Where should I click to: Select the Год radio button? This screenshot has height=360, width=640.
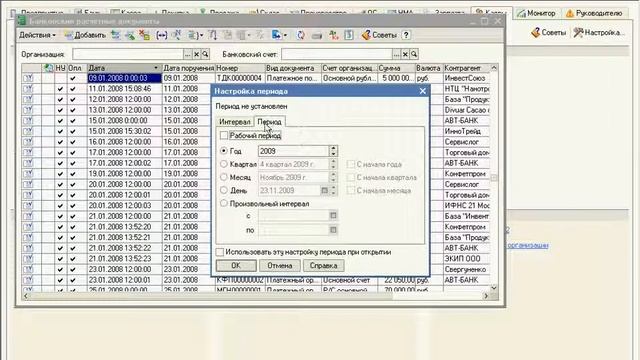coord(224,151)
